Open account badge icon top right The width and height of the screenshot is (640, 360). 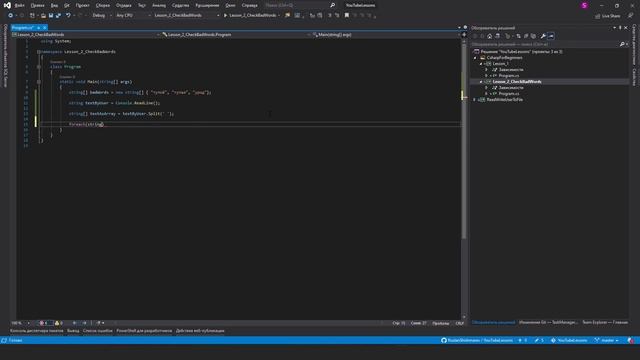click(x=584, y=5)
